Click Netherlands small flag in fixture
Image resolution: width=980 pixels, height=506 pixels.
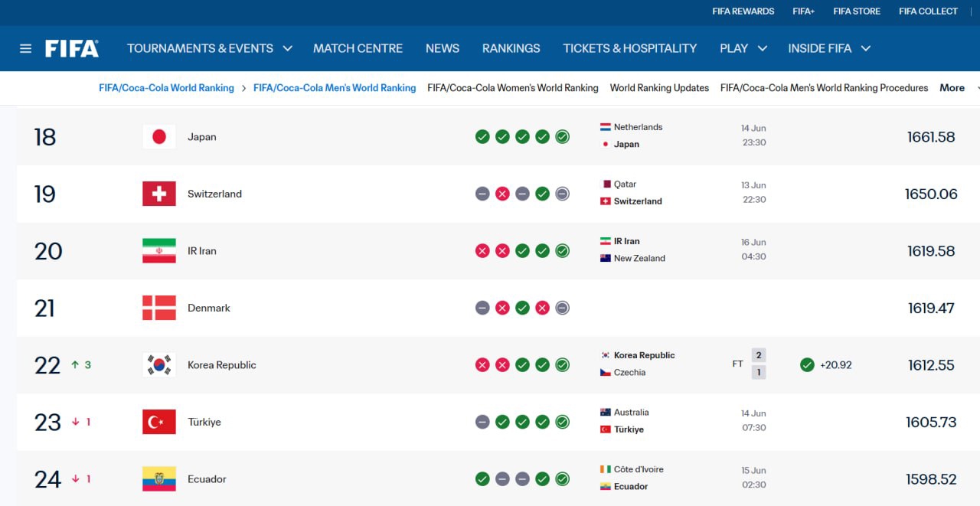point(605,127)
